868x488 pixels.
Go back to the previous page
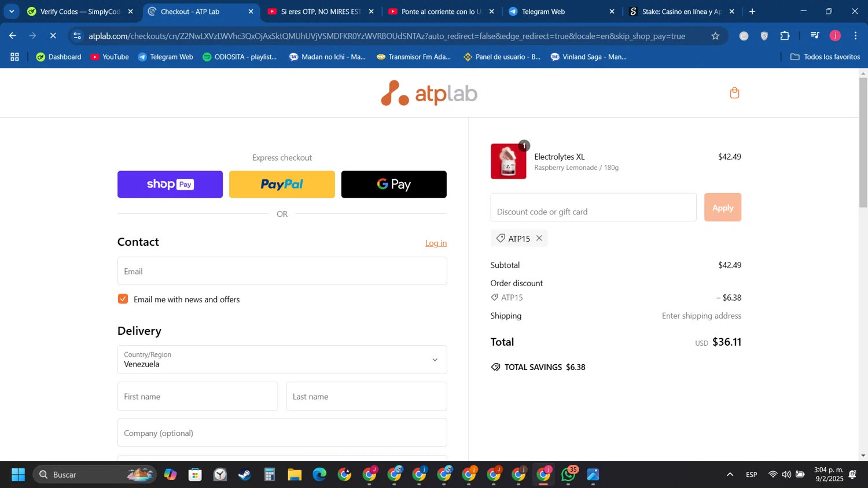pos(13,36)
